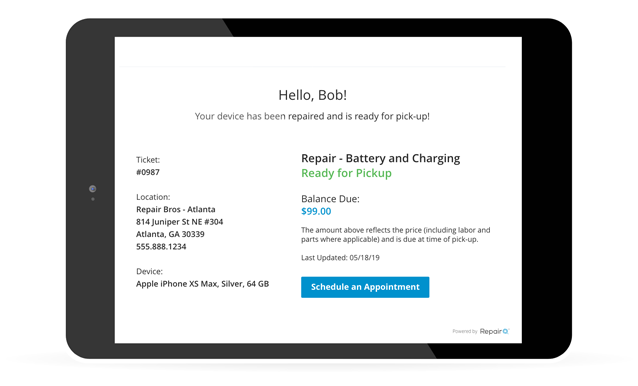Select Atlanta, GA 30339 text
Image resolution: width=638 pixels, height=386 pixels.
[170, 234]
